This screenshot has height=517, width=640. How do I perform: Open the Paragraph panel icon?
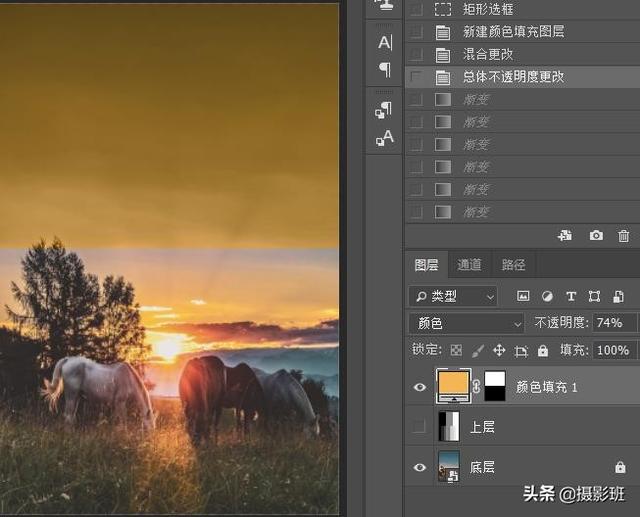tap(385, 70)
